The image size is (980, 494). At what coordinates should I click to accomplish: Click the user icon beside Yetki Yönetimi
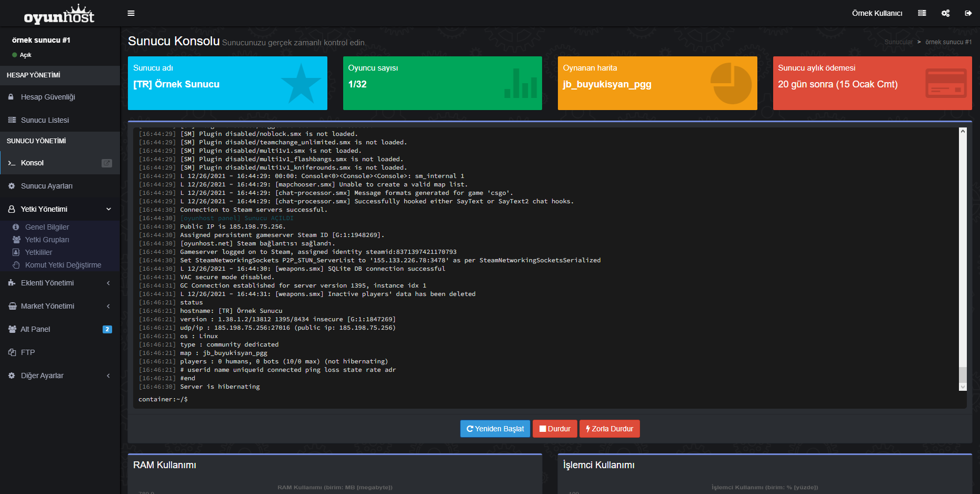[12, 209]
